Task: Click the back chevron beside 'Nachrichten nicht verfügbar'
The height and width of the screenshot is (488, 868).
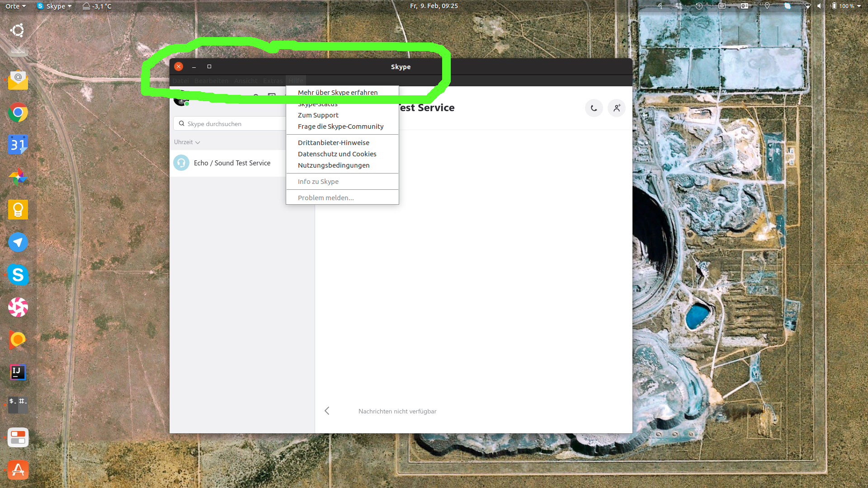Action: pos(327,411)
